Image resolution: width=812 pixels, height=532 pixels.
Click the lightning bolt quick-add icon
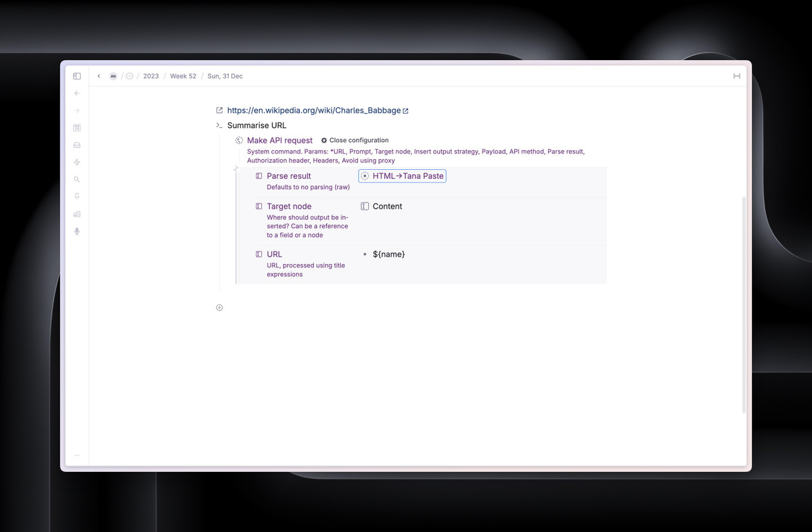pyautogui.click(x=76, y=162)
